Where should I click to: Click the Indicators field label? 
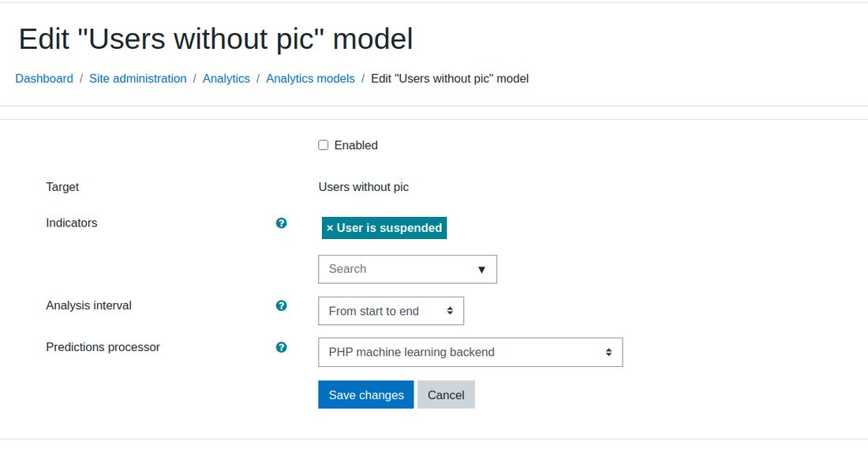(71, 223)
